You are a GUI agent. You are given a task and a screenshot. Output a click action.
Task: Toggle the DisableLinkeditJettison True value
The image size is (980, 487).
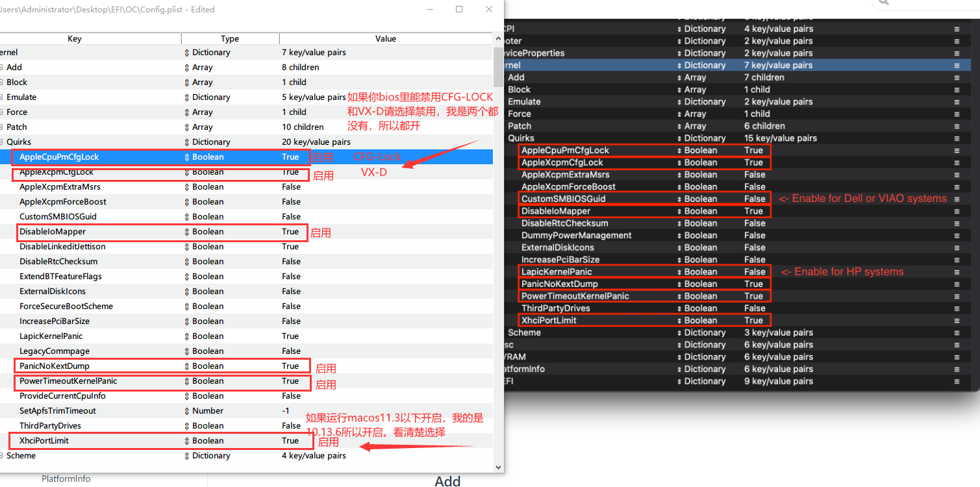(290, 247)
